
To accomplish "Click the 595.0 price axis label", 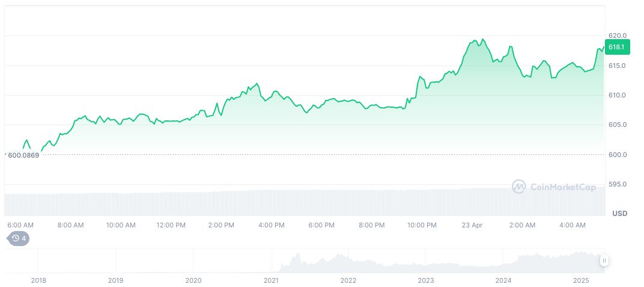I will tap(618, 184).
